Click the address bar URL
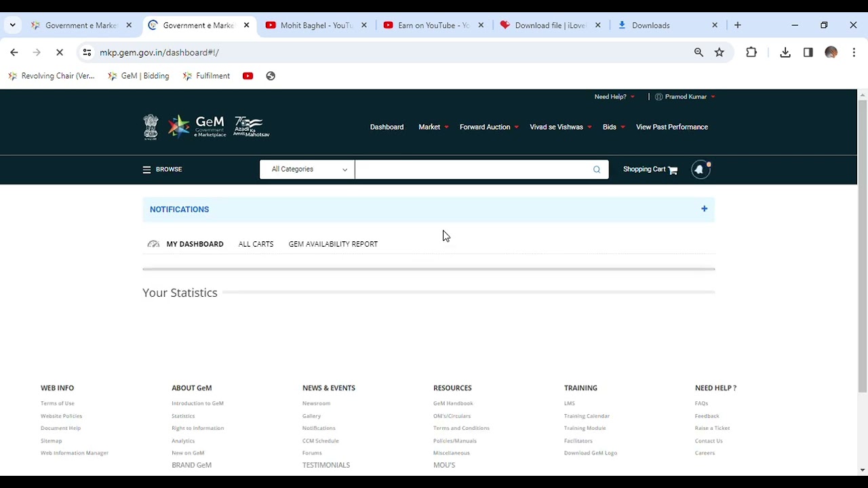 [159, 52]
